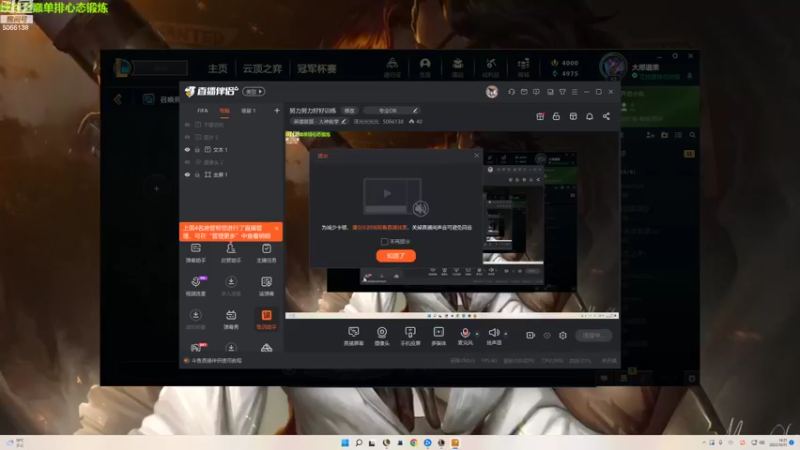
Task: Toggle visibility of the 全屏 1 source
Action: point(187,174)
